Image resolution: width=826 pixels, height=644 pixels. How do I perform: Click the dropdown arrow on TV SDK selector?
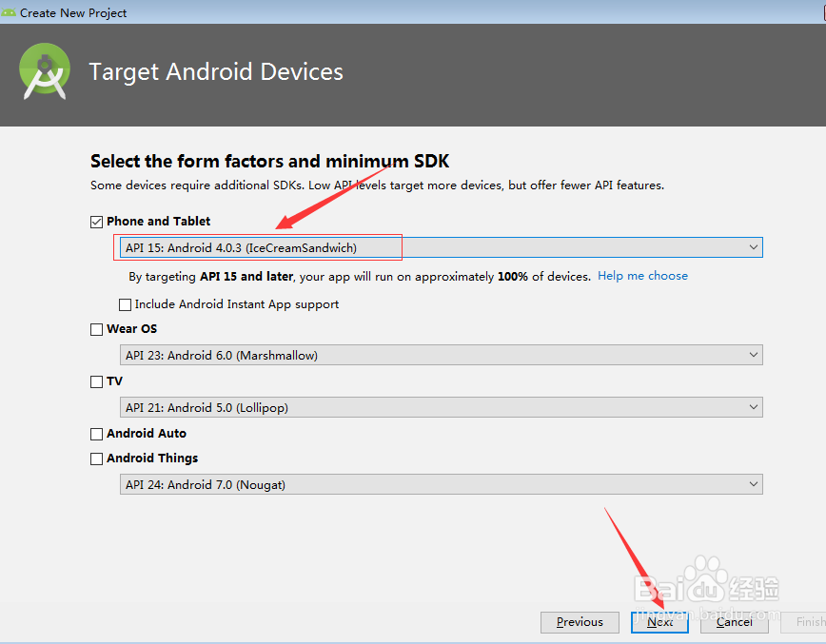pos(752,407)
